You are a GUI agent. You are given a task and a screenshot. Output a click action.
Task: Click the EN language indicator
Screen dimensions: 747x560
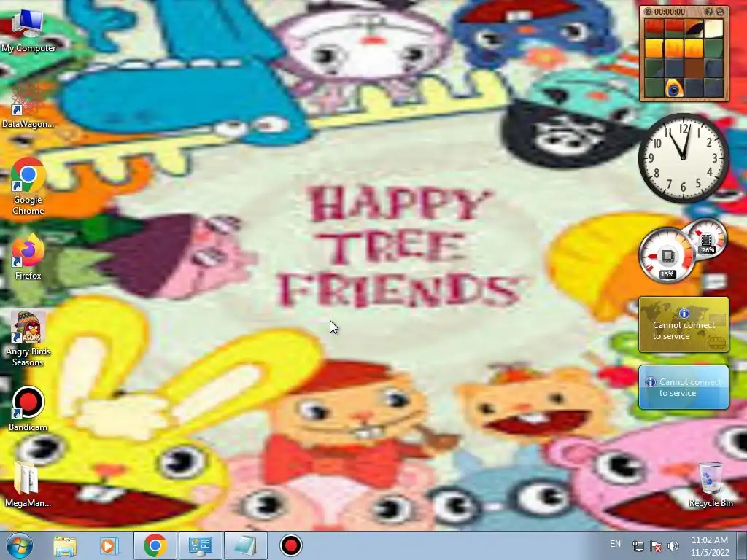click(x=615, y=544)
